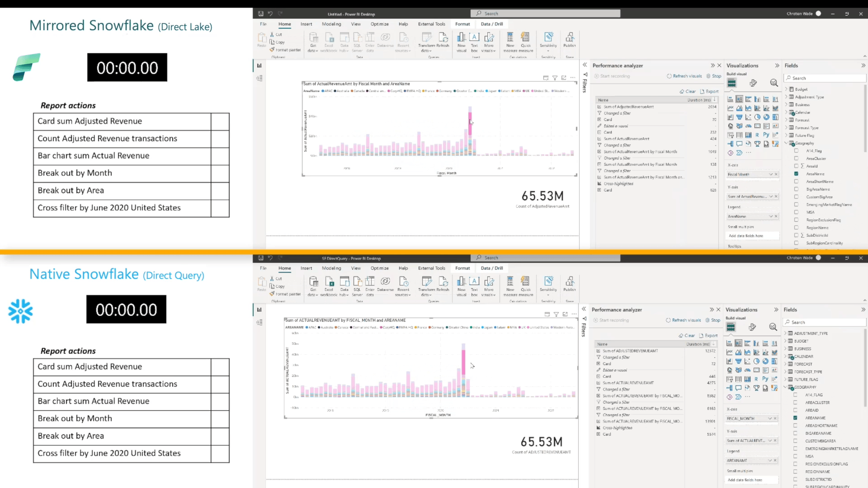Collapse bottom window Fields pane

click(x=863, y=310)
